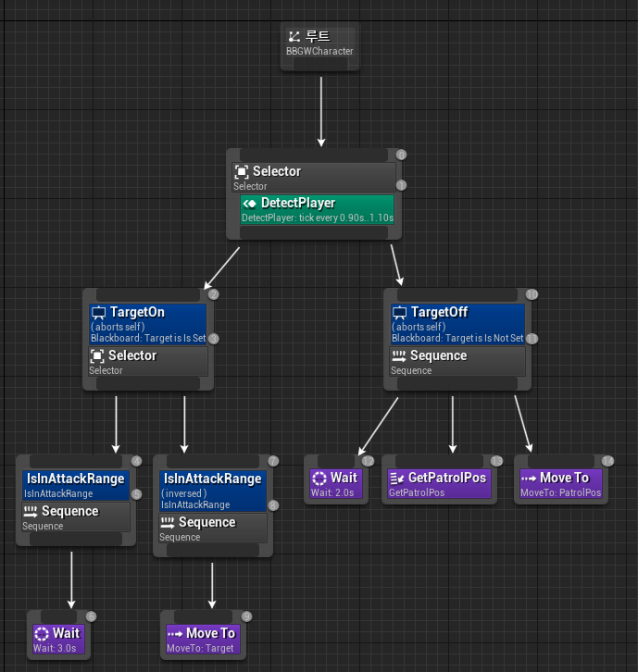The image size is (638, 672).
Task: Click the top Selector's bracket icon
Action: pyautogui.click(x=242, y=172)
